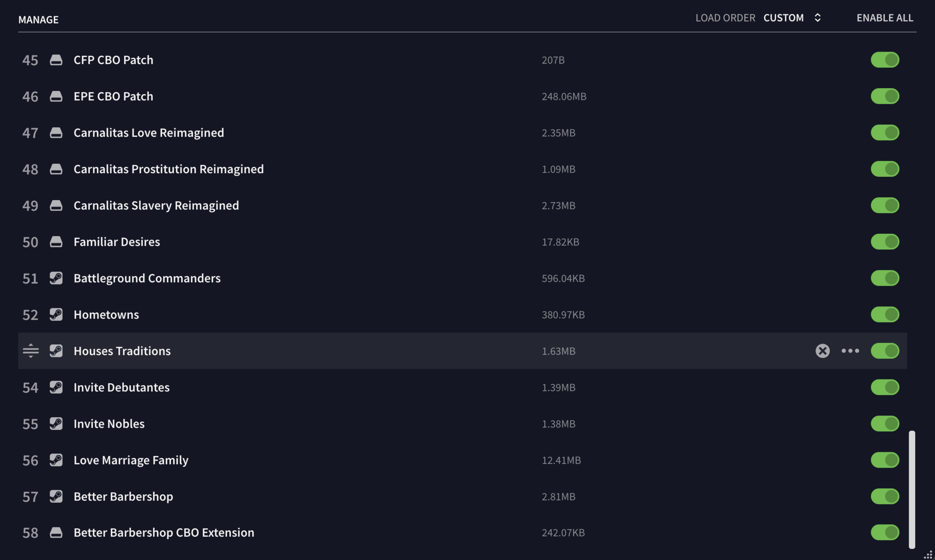Turn off Love Marriage Family mod
The height and width of the screenshot is (560, 935).
click(x=885, y=460)
